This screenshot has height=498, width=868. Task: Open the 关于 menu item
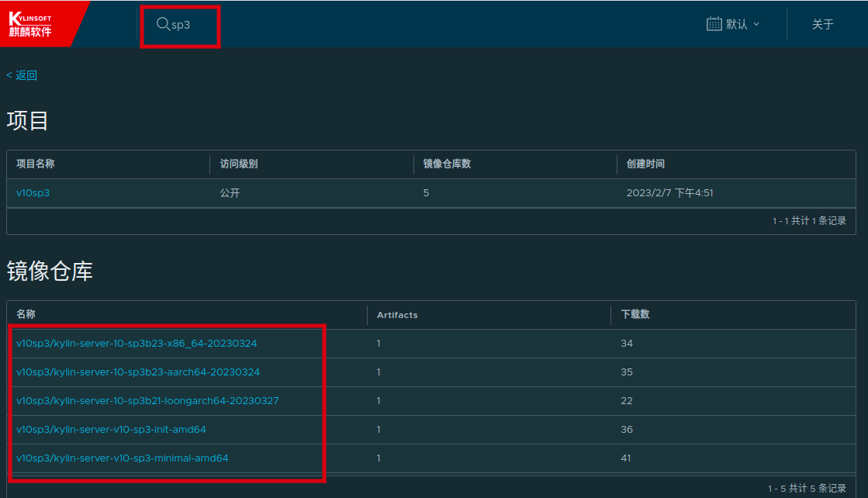822,24
